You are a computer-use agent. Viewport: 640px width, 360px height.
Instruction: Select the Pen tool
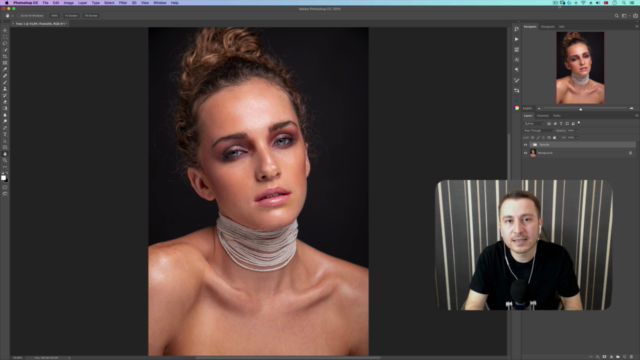point(5,128)
